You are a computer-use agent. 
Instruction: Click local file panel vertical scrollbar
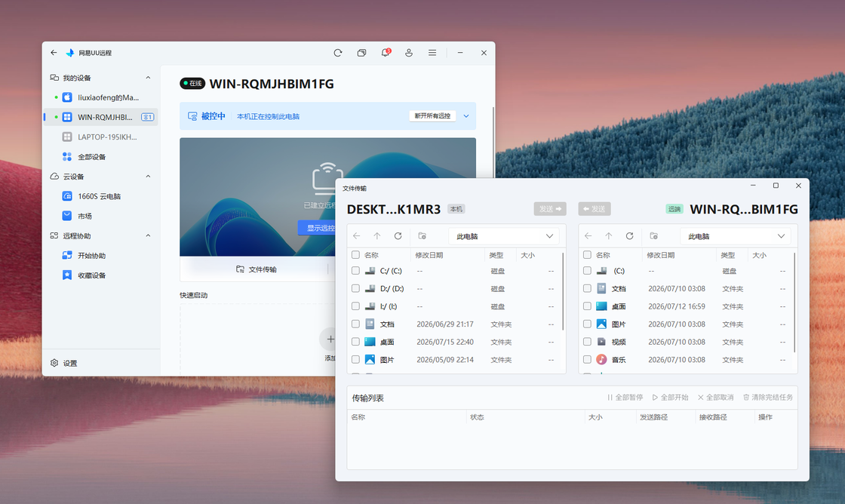563,291
